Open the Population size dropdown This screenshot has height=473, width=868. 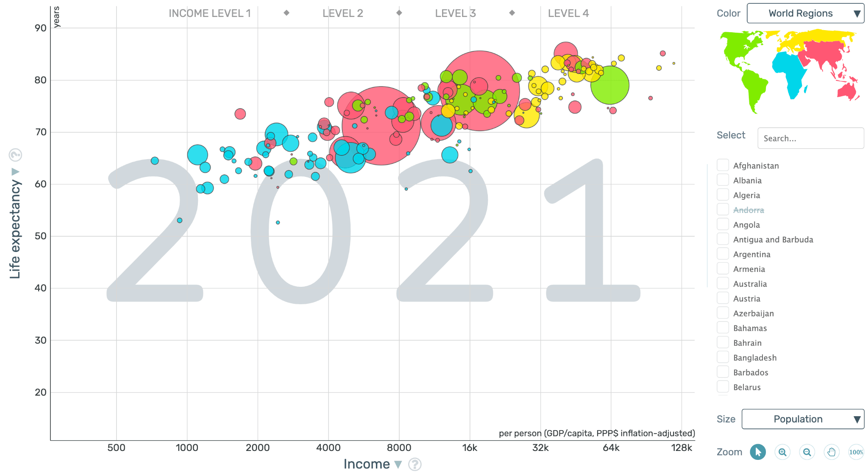point(803,419)
